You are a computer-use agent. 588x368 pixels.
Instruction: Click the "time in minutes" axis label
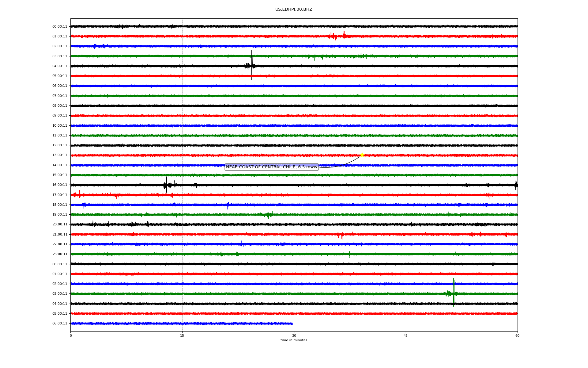pos(294,340)
